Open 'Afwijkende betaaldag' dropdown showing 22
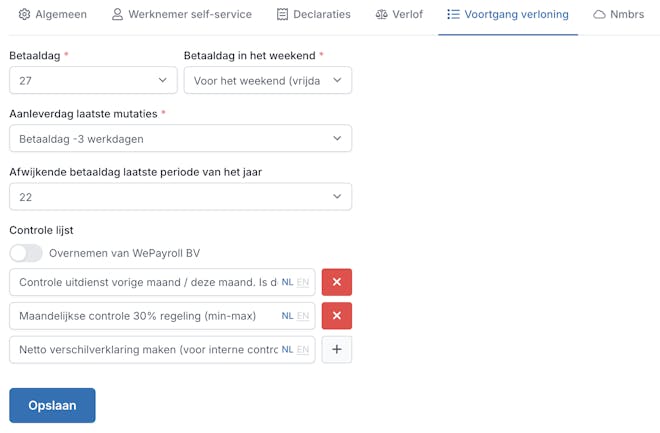 coord(180,197)
